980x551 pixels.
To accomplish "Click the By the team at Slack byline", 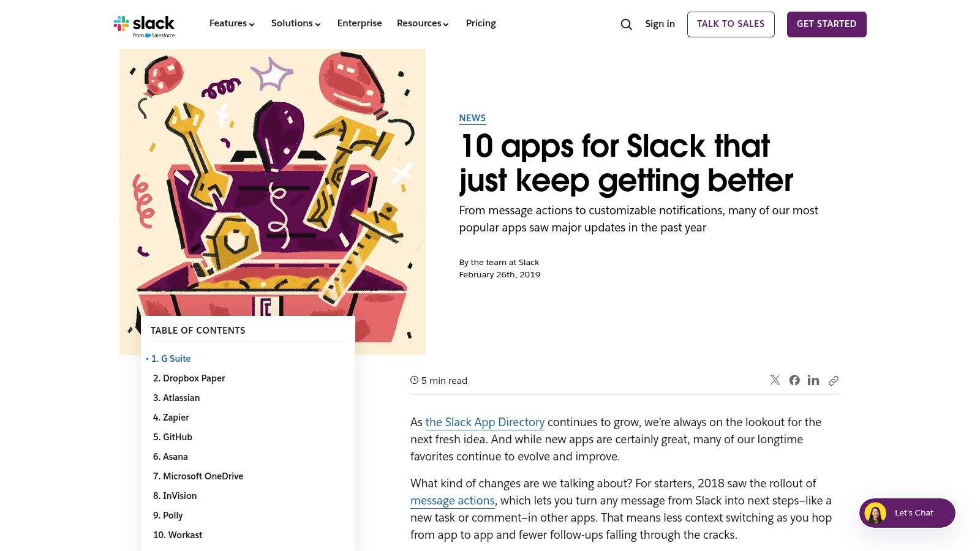I will pos(499,262).
